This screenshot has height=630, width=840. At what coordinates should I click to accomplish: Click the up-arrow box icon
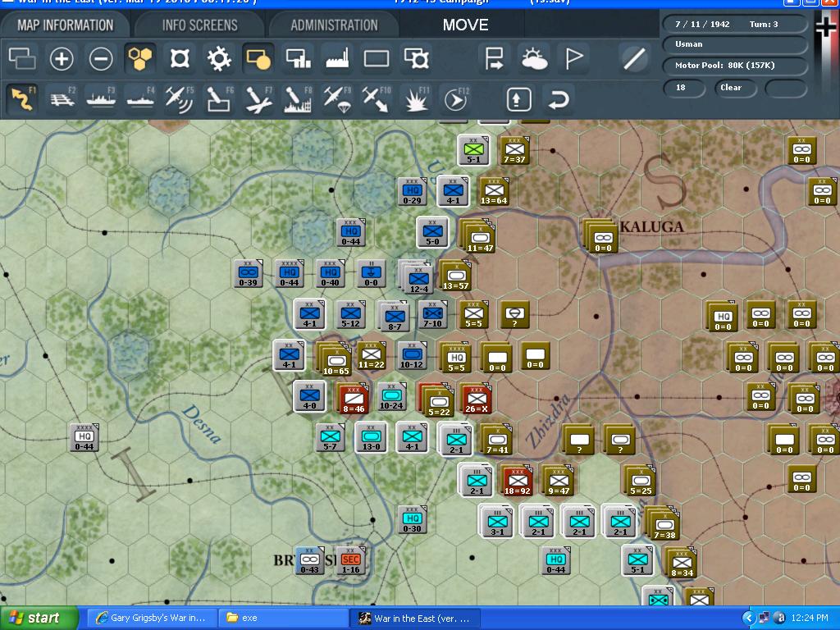518,99
